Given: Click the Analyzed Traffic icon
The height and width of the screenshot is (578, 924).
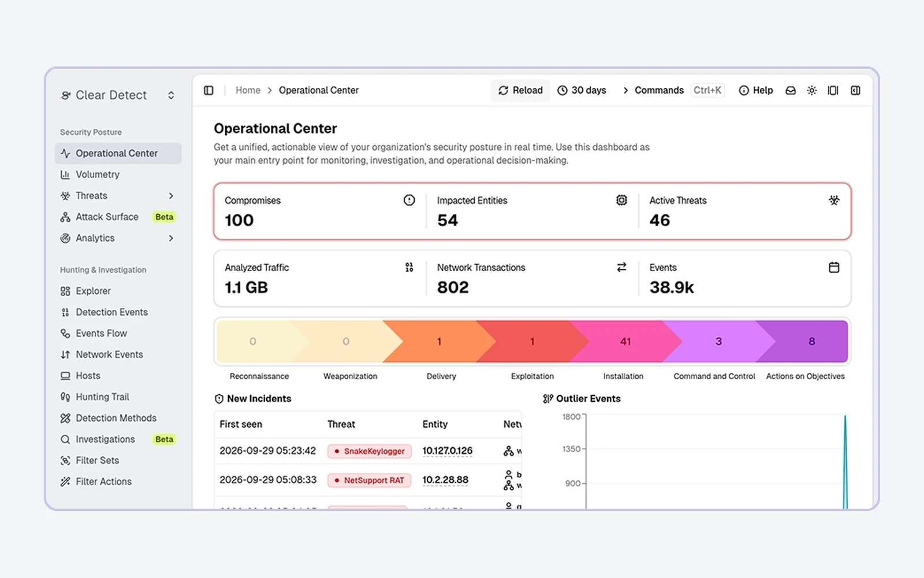Looking at the screenshot, I should (409, 267).
